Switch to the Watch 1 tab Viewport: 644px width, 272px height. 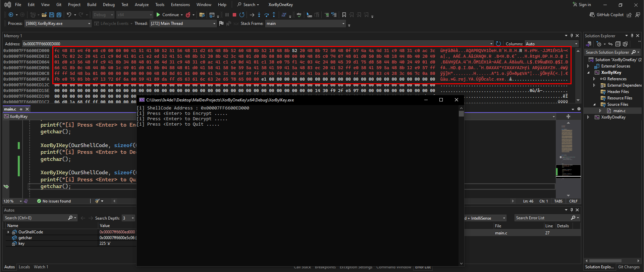(41, 267)
